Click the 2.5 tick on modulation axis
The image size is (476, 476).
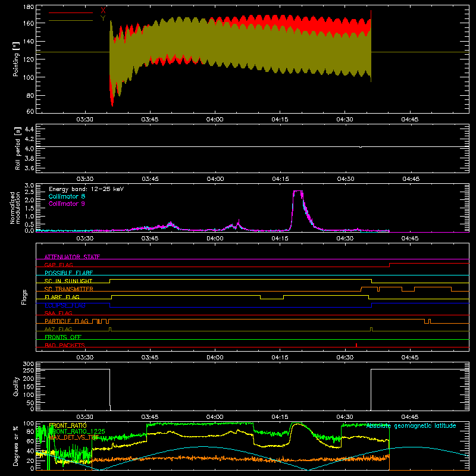[x=29, y=192]
